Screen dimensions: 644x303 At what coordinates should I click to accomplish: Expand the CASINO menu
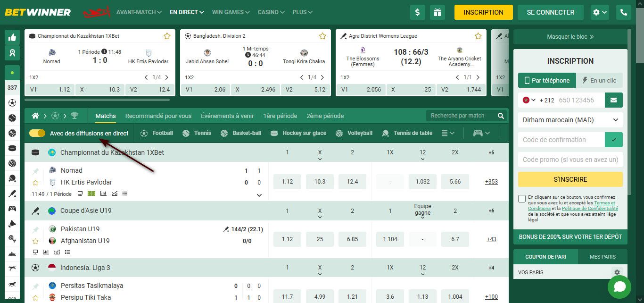[272, 12]
